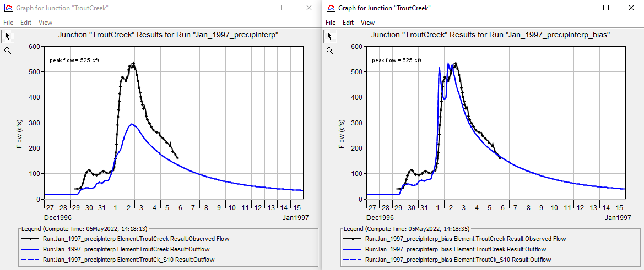Click the HEC-HMS app icon in left window title bar
644x270 pixels.
(x=8, y=8)
